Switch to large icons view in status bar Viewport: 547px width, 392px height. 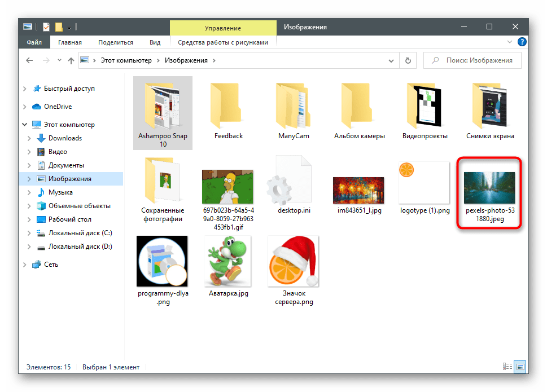520,367
